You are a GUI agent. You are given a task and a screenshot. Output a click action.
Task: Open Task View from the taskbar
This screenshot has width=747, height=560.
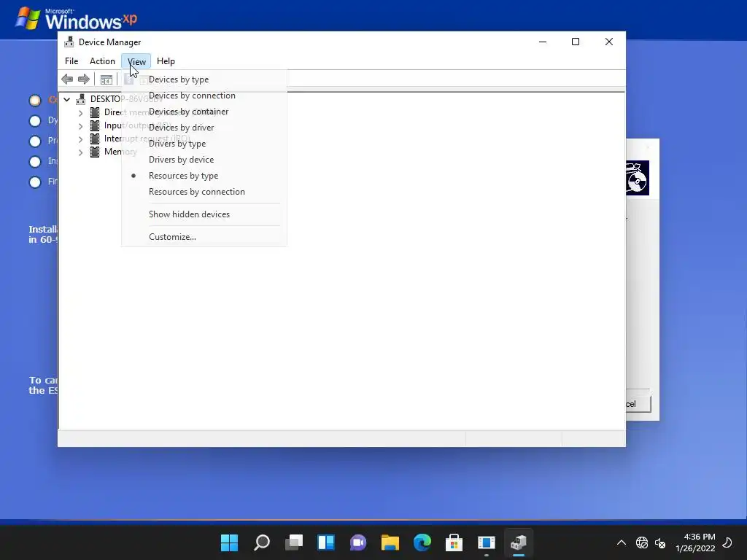(x=294, y=542)
